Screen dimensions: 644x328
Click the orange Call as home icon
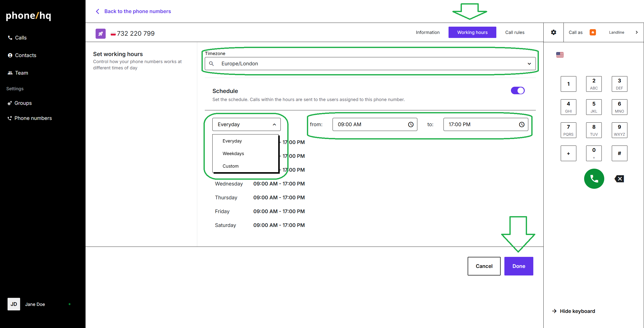pos(593,32)
